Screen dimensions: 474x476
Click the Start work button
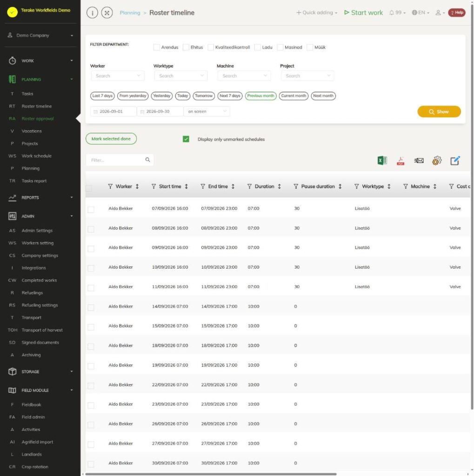363,13
